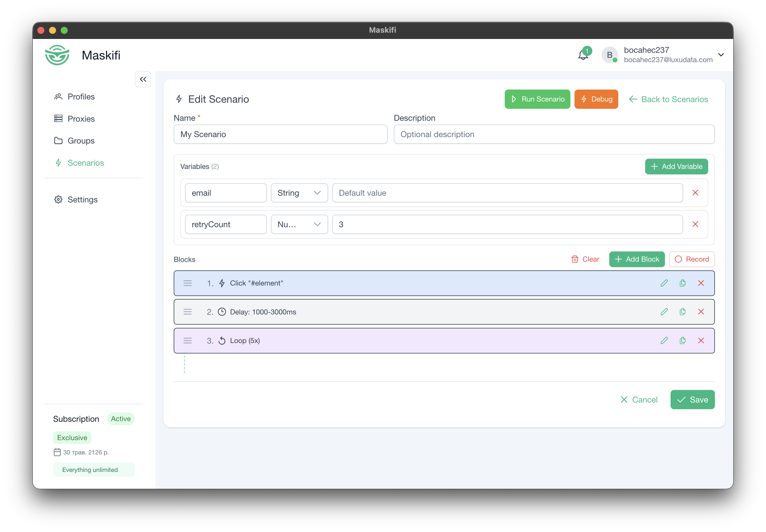
Task: Remove the Click "#element" block
Action: [701, 283]
